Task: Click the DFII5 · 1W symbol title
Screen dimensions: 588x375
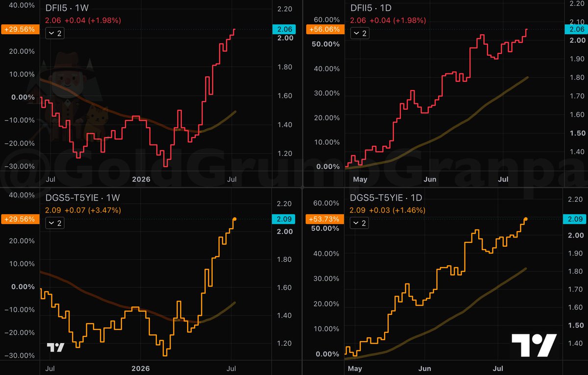Action: coord(67,9)
